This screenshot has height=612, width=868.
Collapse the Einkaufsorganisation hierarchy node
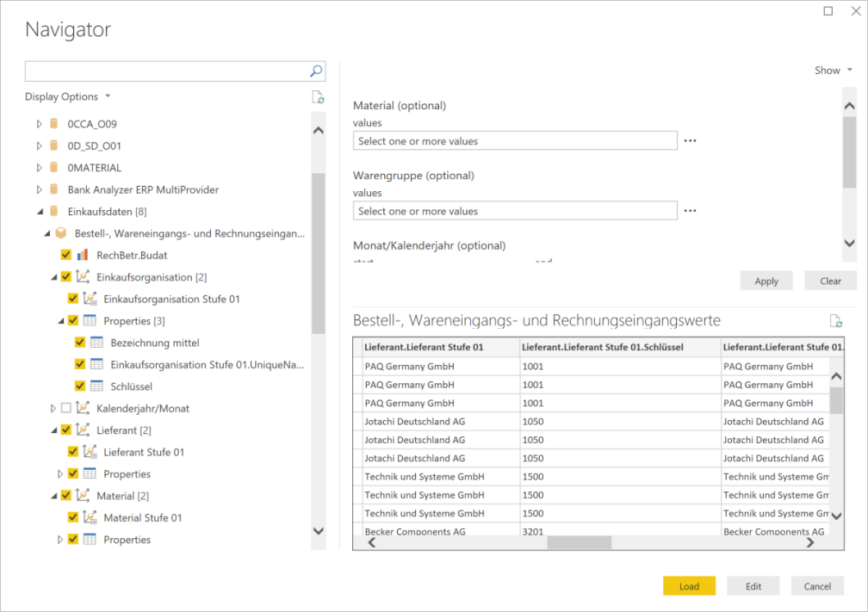53,277
